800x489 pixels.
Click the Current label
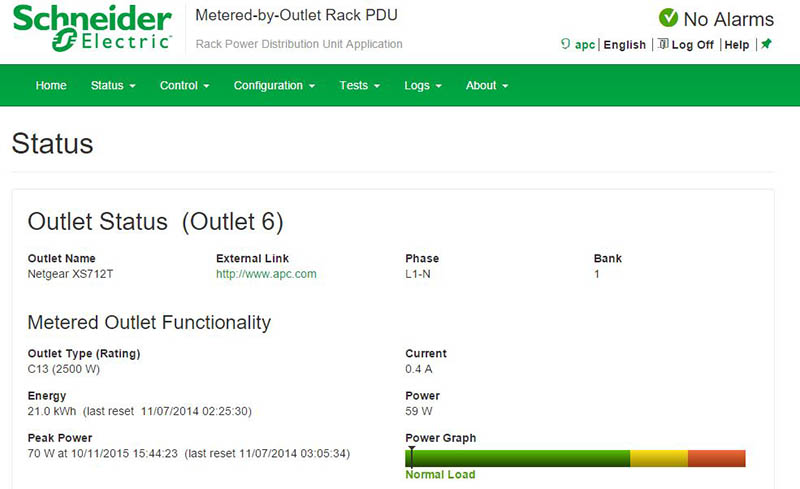click(426, 353)
